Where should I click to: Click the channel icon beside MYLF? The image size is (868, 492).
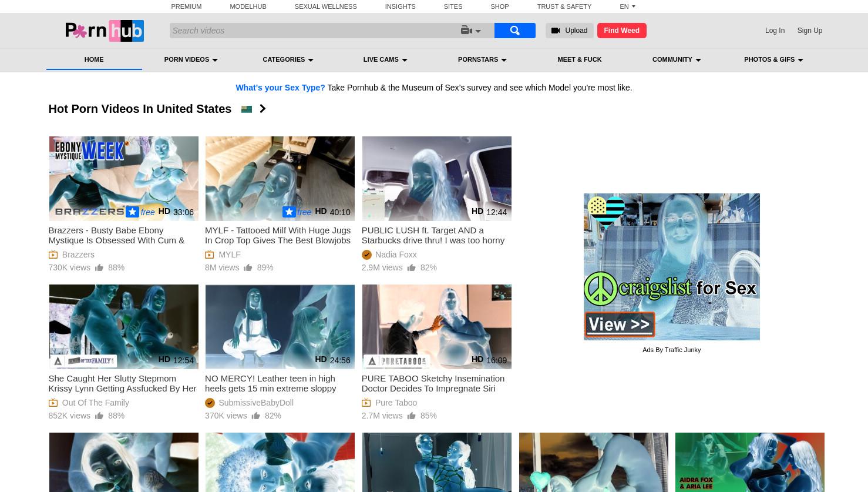click(x=210, y=255)
